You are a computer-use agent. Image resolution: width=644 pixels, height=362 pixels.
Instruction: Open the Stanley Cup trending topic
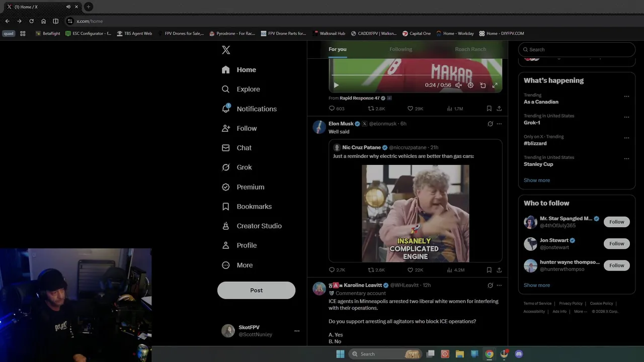pyautogui.click(x=538, y=164)
